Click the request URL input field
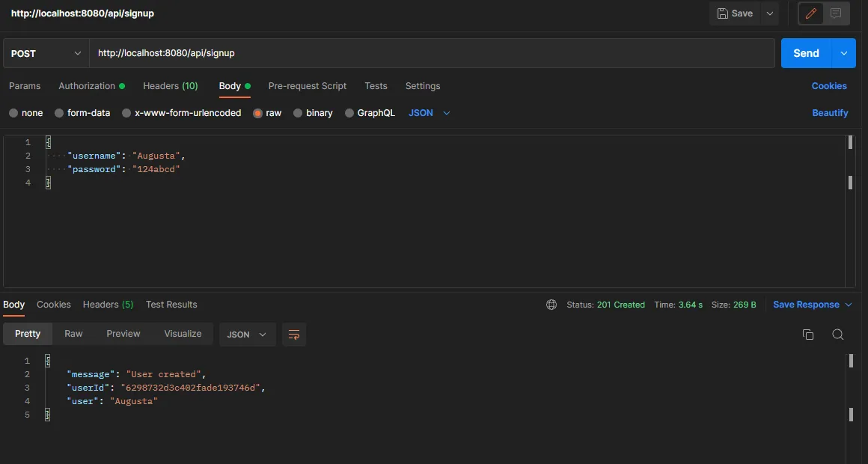Screen dimensions: 868x464 pyautogui.click(x=431, y=53)
